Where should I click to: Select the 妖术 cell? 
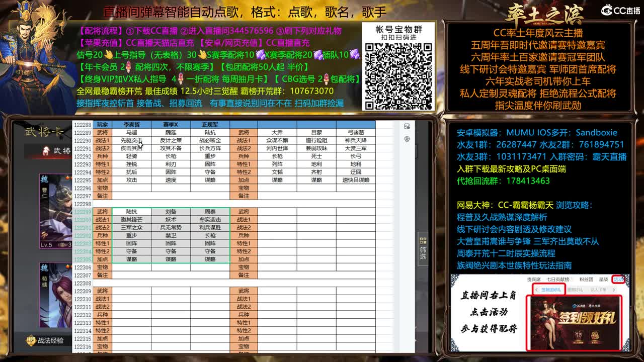tap(171, 220)
